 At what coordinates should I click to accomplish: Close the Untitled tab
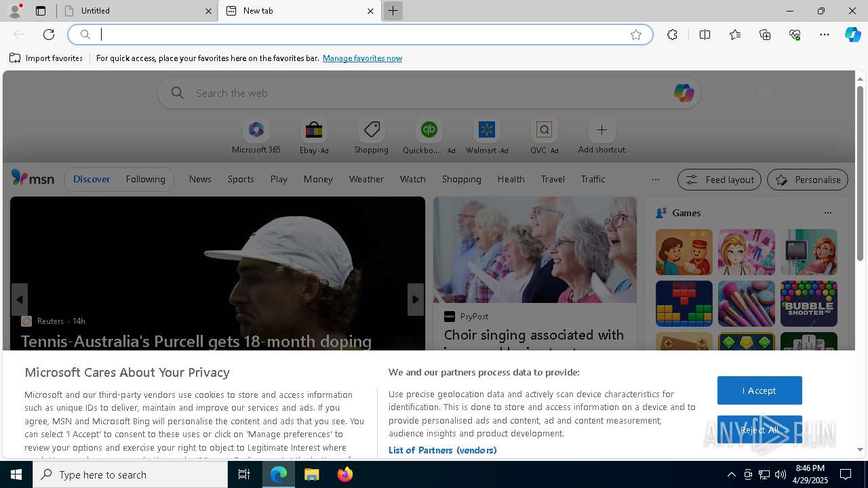pos(208,11)
